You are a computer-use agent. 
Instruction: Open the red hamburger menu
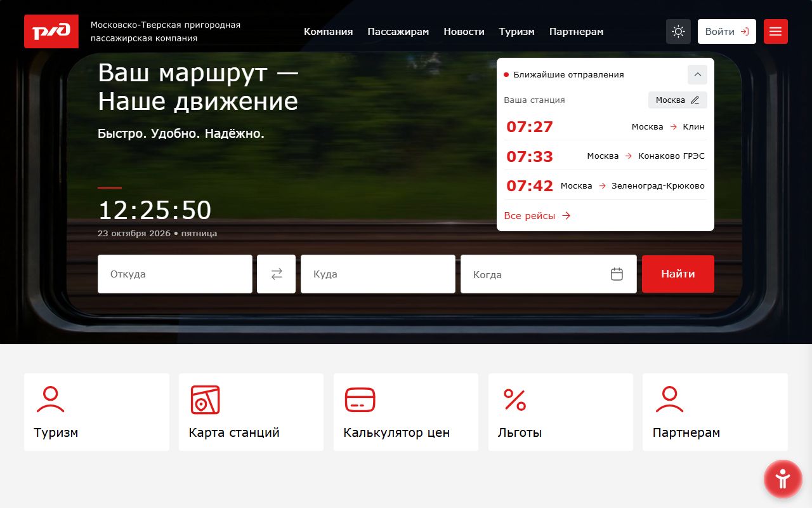[x=775, y=32]
